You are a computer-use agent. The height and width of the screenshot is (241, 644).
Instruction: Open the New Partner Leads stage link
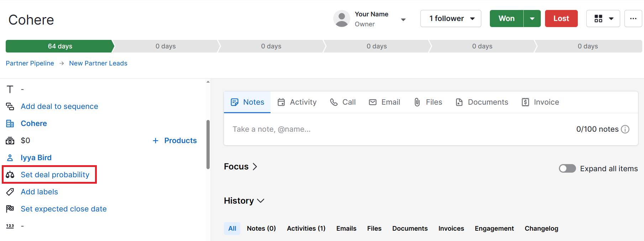(98, 63)
